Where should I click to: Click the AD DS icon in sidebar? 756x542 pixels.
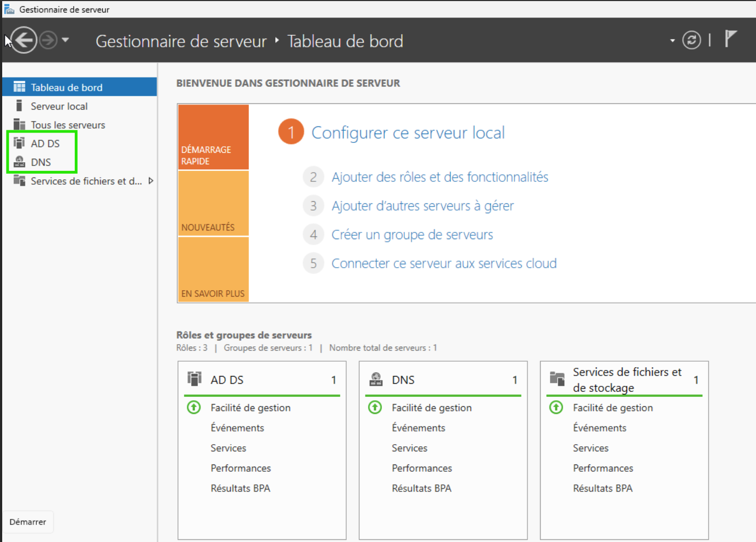[19, 143]
